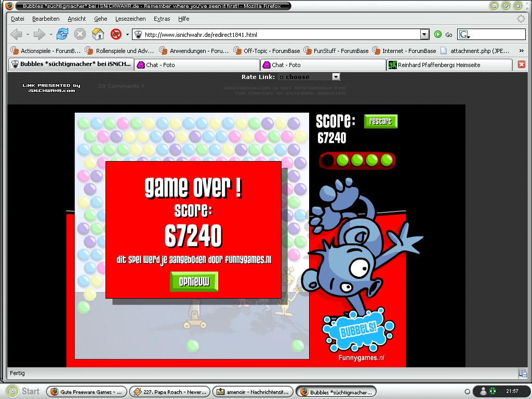Switch to Papa Roach taskbar player window
The width and height of the screenshot is (532, 399).
tap(170, 392)
